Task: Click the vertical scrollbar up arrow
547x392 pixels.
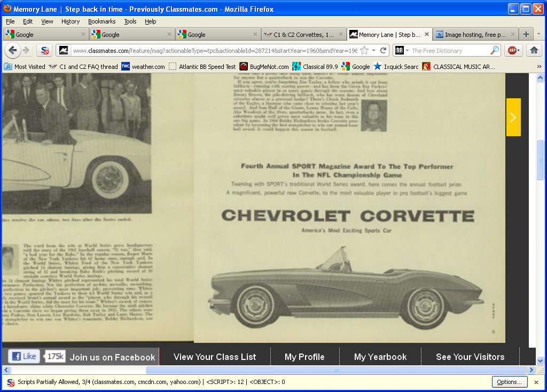Action: coord(540,78)
